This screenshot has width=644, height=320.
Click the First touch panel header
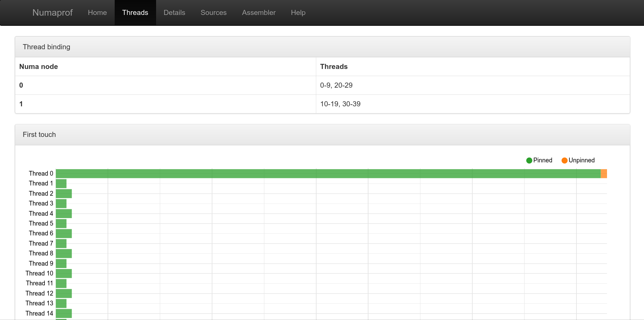pos(322,135)
